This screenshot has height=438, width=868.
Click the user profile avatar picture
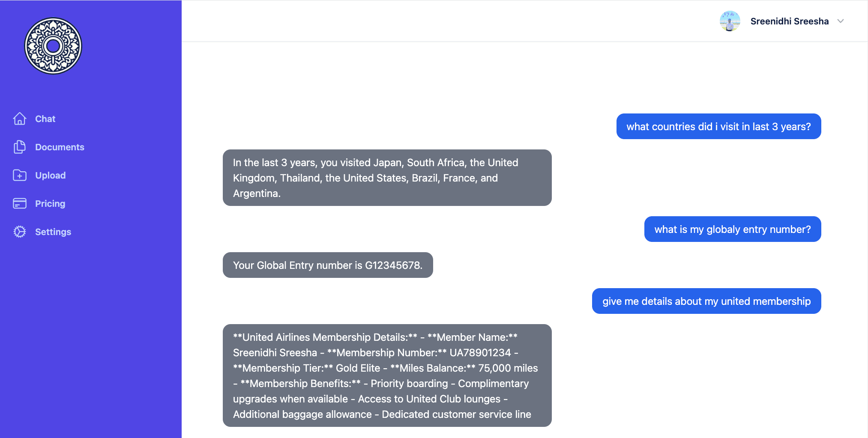click(730, 21)
